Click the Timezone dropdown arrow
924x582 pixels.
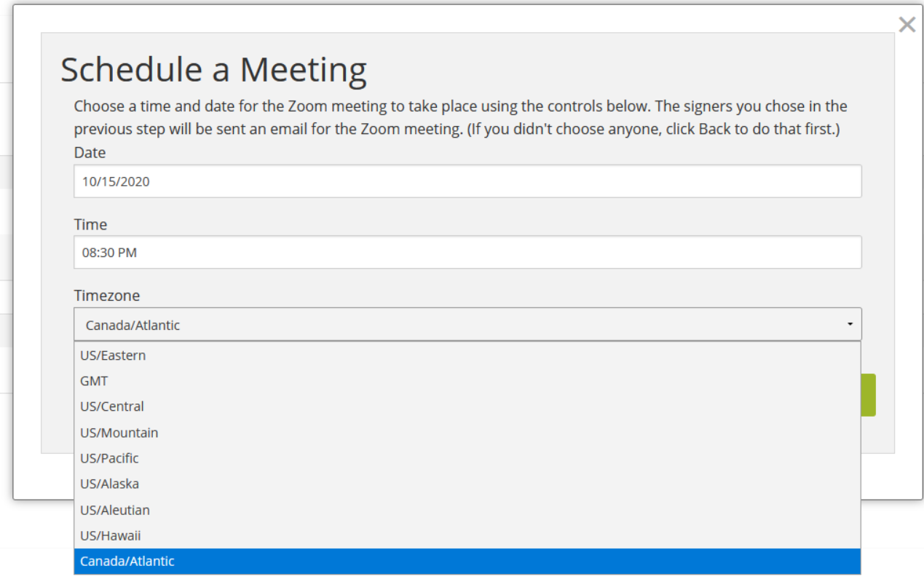[x=849, y=325]
